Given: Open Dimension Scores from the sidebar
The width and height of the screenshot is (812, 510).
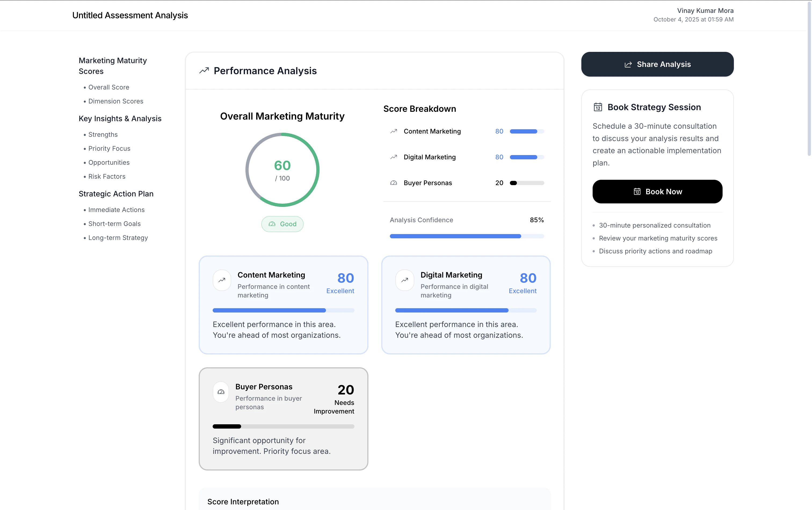Looking at the screenshot, I should [116, 101].
